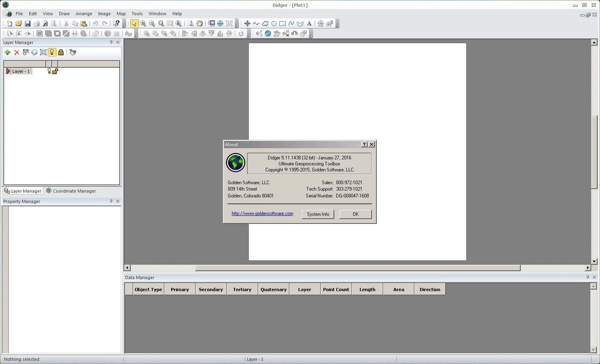Screen dimensions: 600x364
Task: Open a file with the folder icon
Action: pyautogui.click(x=18, y=24)
